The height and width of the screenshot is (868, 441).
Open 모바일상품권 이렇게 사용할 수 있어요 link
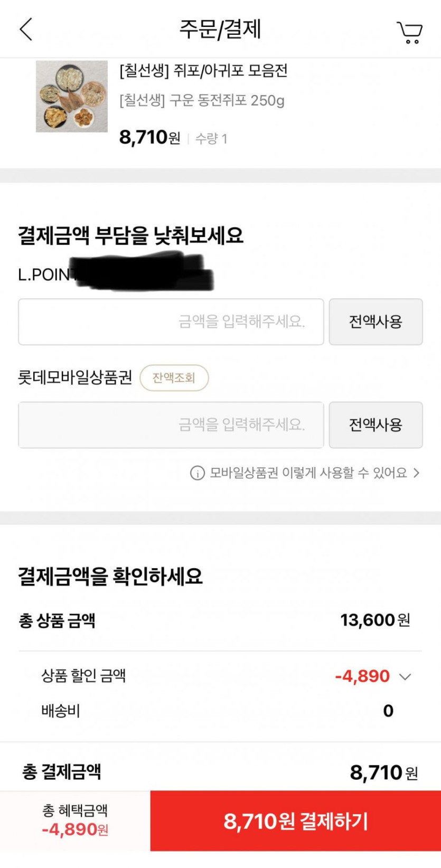click(308, 473)
